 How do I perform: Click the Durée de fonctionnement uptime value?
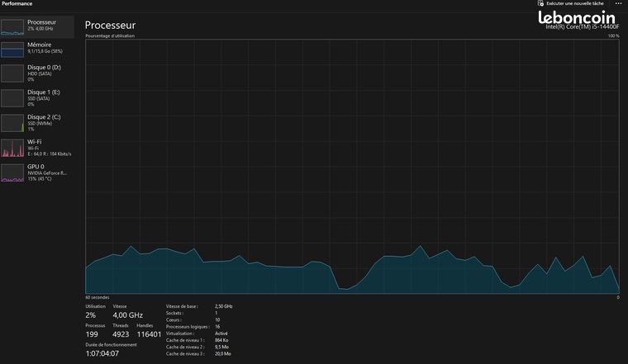(102, 353)
